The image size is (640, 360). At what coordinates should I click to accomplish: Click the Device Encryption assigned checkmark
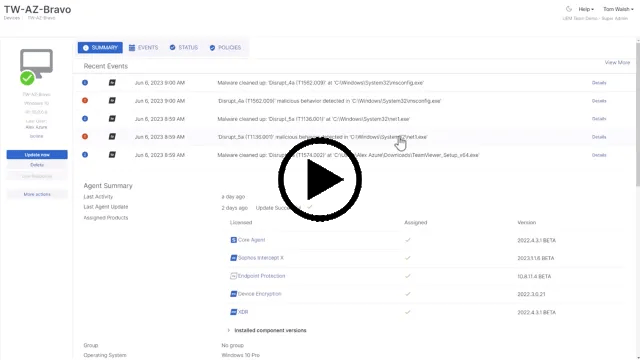tap(407, 294)
